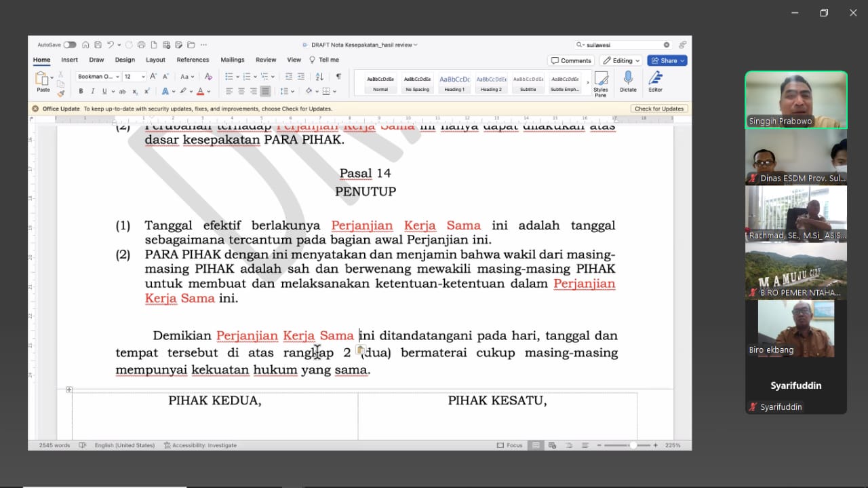Apply text highlight color marker
The height and width of the screenshot is (488, 868).
click(183, 91)
